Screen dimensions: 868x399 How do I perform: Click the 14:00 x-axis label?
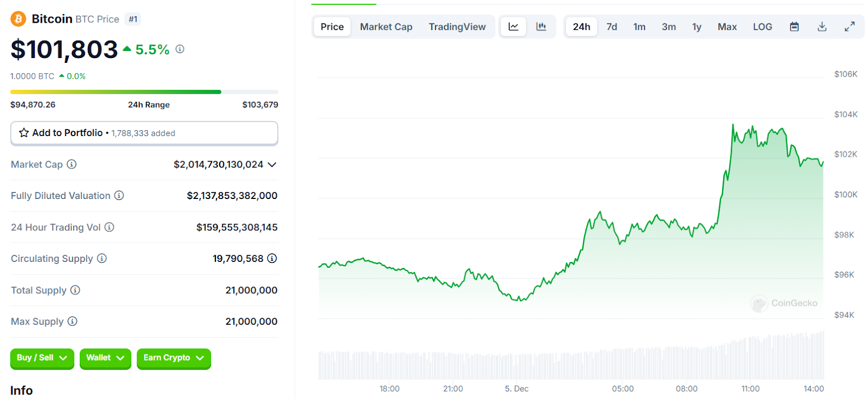[814, 389]
